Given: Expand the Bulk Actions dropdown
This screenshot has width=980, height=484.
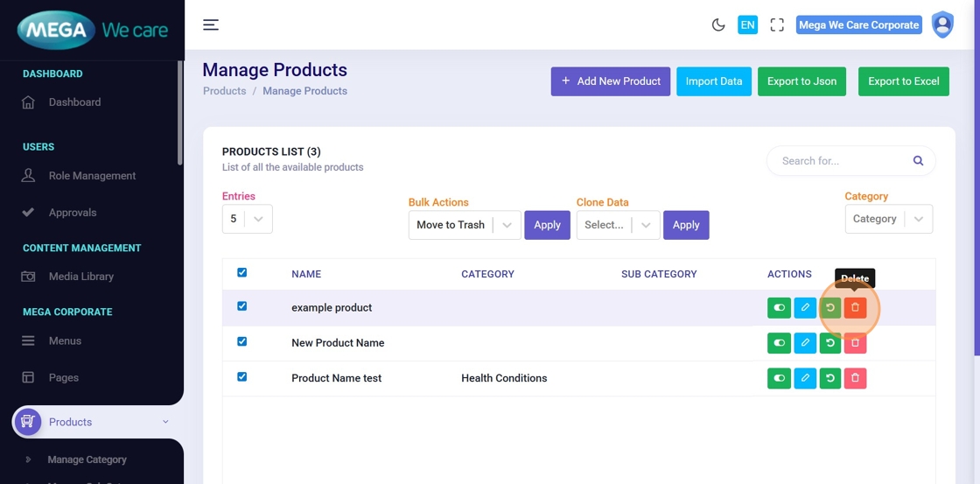Looking at the screenshot, I should pyautogui.click(x=465, y=225).
